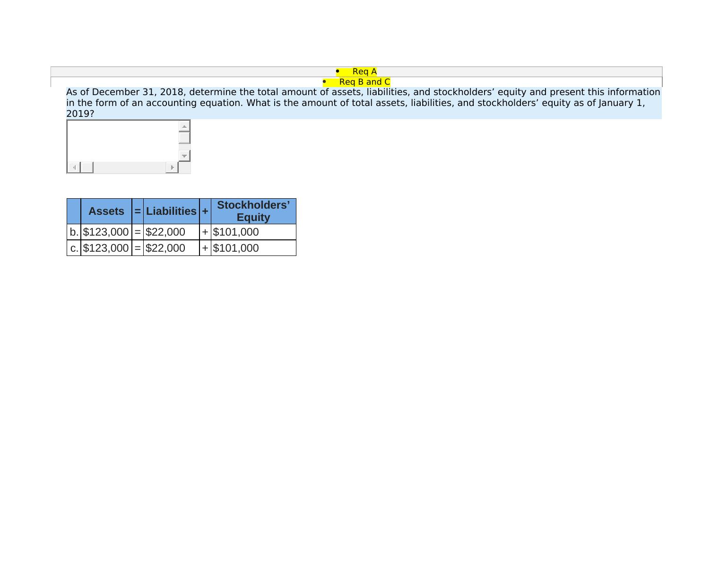Select the $123,000 assets cell in row b
The image size is (728, 563).
[x=106, y=232]
